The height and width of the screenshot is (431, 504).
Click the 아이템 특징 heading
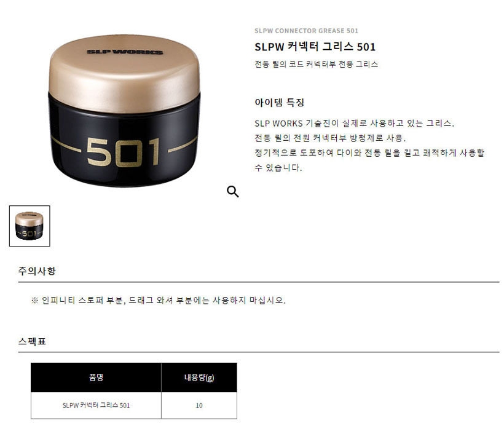(279, 102)
